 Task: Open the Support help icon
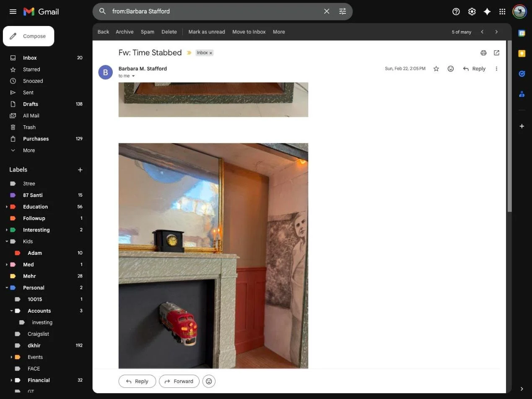456,11
